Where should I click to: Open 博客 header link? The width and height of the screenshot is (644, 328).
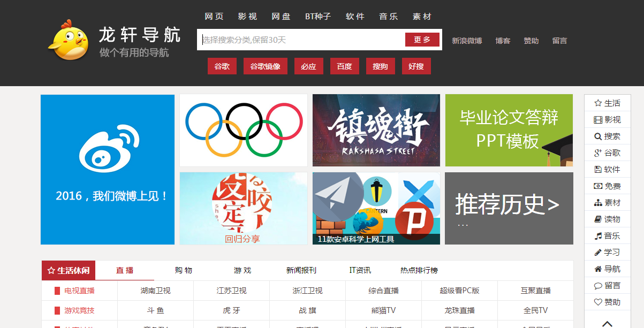(x=503, y=41)
